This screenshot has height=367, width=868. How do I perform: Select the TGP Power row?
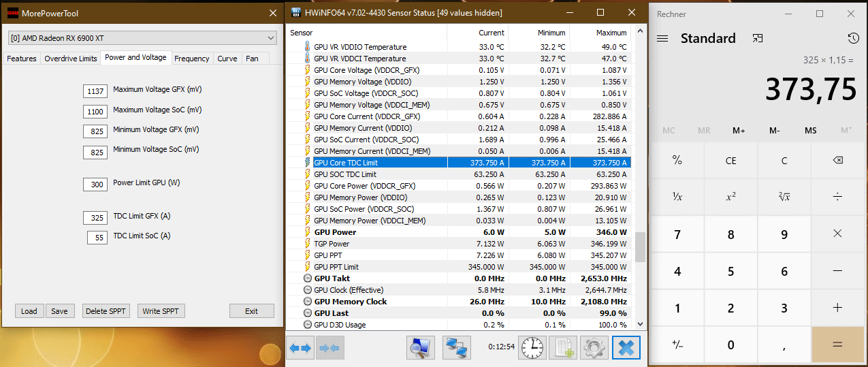(467, 244)
